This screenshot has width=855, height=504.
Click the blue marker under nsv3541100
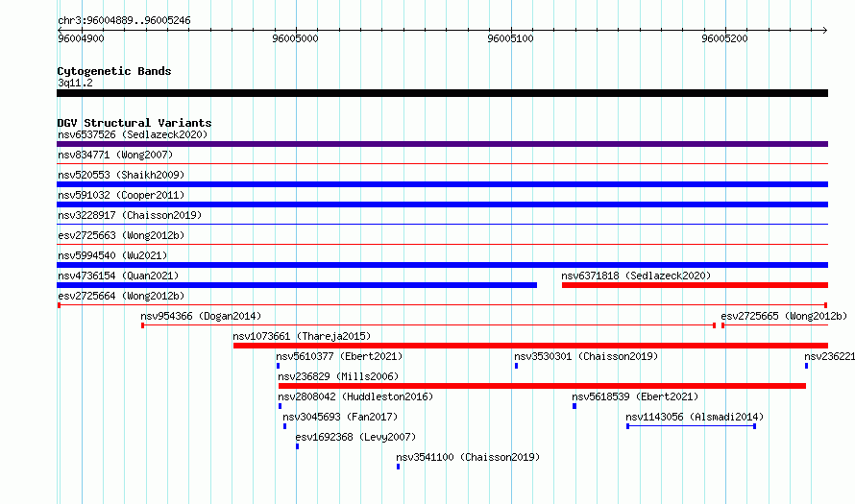pyautogui.click(x=398, y=467)
